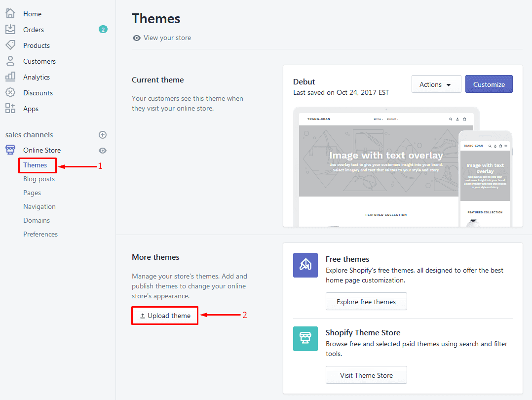
Task: Click the eye icon to view your store
Action: pos(136,38)
